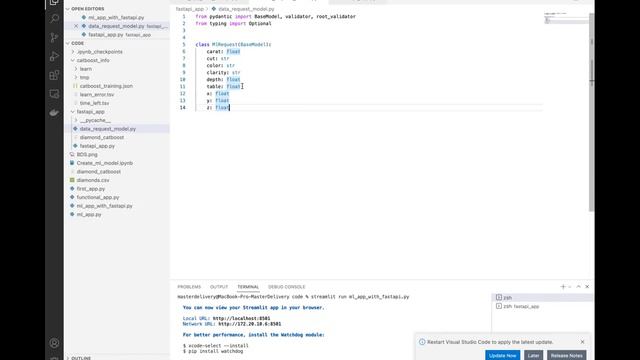The height and width of the screenshot is (360, 640).
Task: Open learn_error.tsv file
Action: 97,95
